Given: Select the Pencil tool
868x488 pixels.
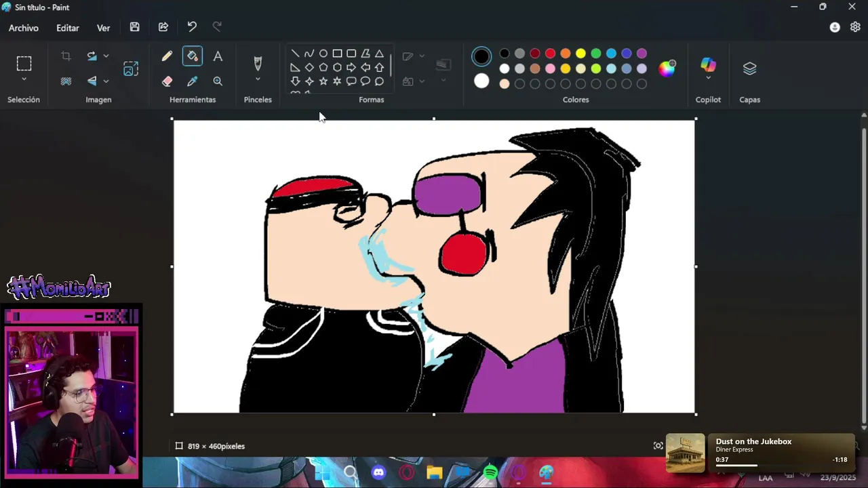Looking at the screenshot, I should pyautogui.click(x=167, y=56).
